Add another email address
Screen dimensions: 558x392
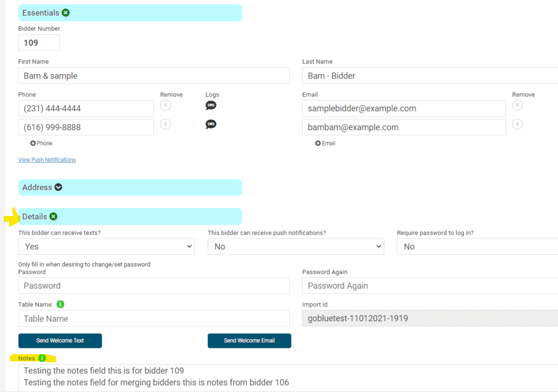pyautogui.click(x=325, y=143)
